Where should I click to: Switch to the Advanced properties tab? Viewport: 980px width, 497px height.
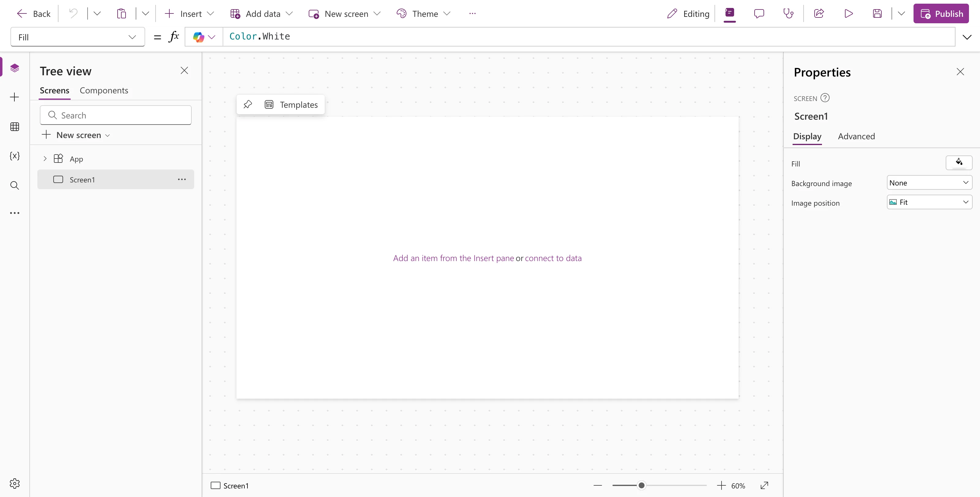[x=856, y=136]
